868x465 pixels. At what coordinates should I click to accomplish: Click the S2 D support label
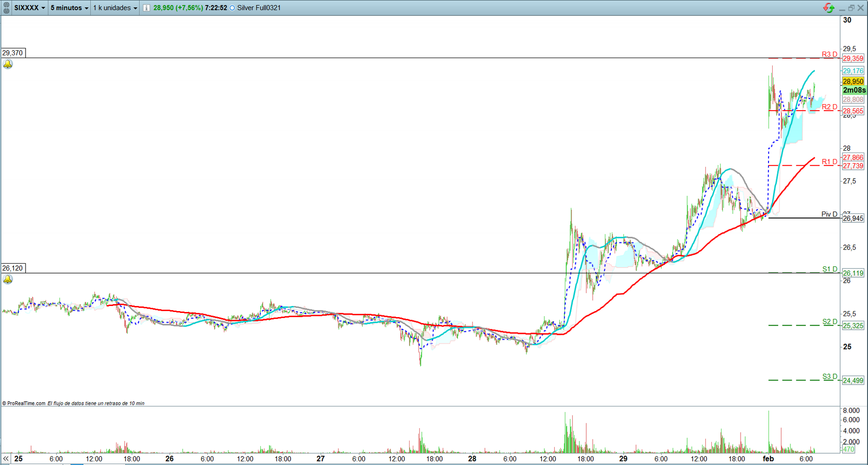point(830,322)
